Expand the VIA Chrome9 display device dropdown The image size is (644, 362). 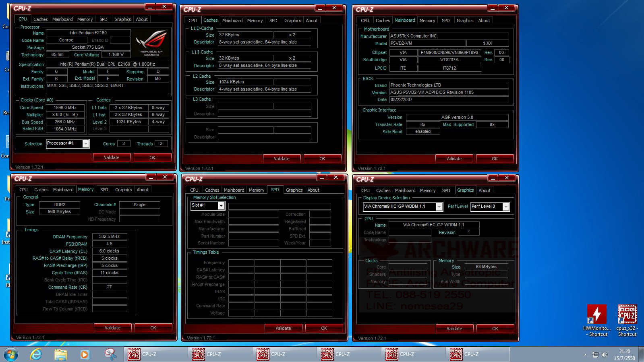tap(439, 207)
